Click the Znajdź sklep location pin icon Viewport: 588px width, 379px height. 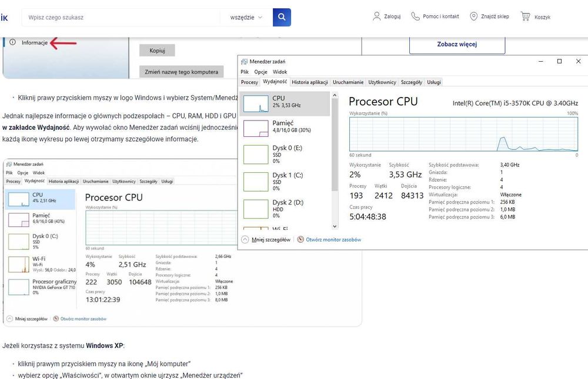pos(473,16)
